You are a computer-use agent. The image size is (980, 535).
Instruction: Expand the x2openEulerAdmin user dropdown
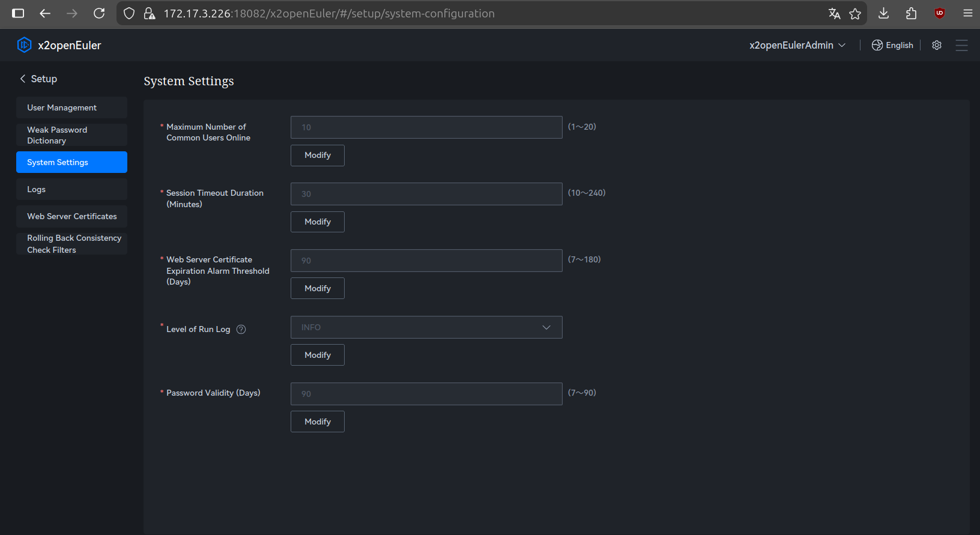pyautogui.click(x=797, y=45)
